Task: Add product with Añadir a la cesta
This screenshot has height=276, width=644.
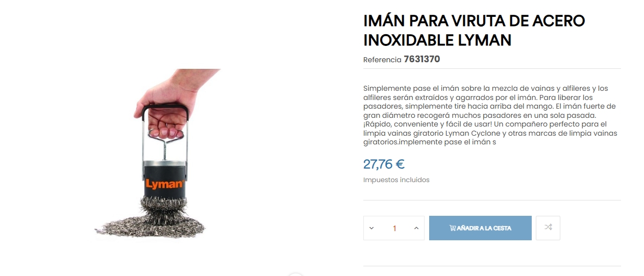Action: point(480,228)
